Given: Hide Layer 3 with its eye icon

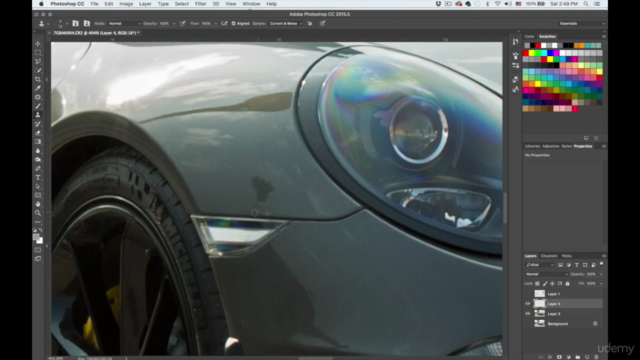Looking at the screenshot, I should 528,314.
